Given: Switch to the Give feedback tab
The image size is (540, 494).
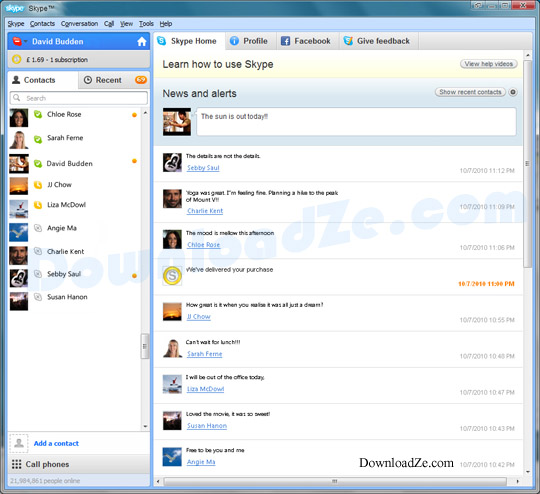Looking at the screenshot, I should 378,41.
